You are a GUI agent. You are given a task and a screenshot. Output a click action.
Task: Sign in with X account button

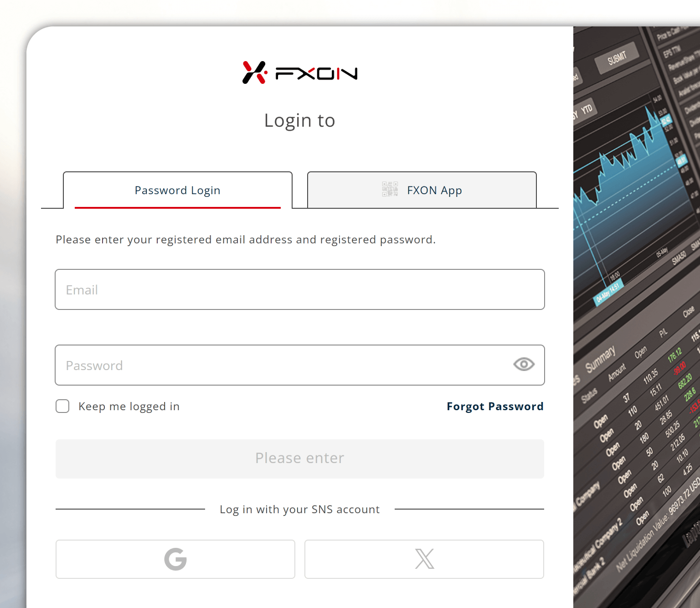tap(424, 559)
